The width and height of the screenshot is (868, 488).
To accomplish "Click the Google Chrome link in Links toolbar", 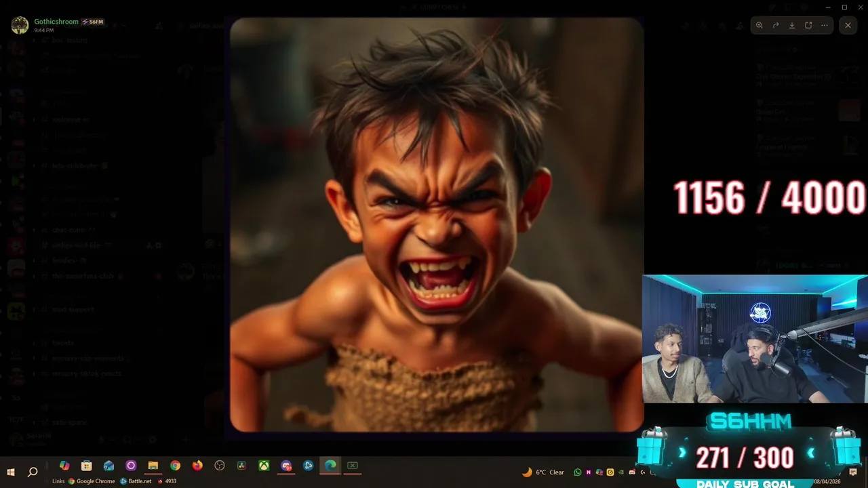I will tap(92, 481).
